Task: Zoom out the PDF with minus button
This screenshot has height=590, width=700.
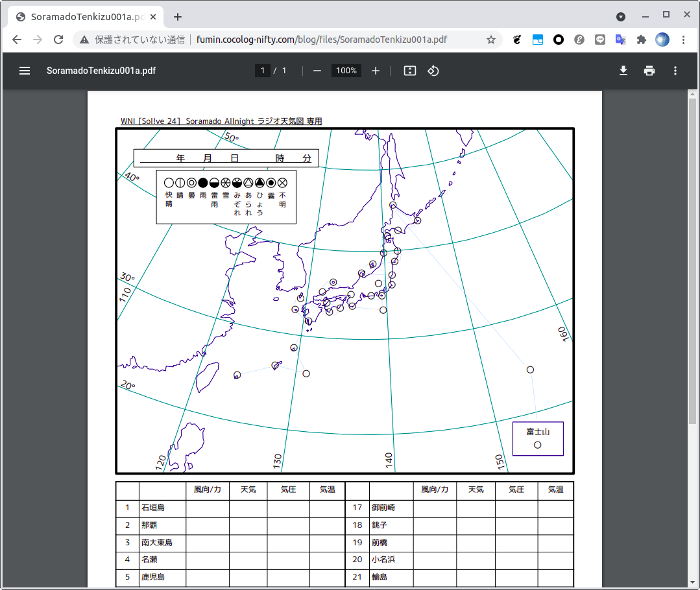Action: 317,71
